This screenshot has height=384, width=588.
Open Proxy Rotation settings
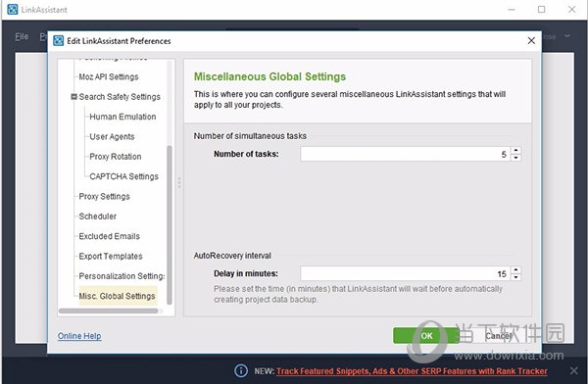[x=116, y=157]
